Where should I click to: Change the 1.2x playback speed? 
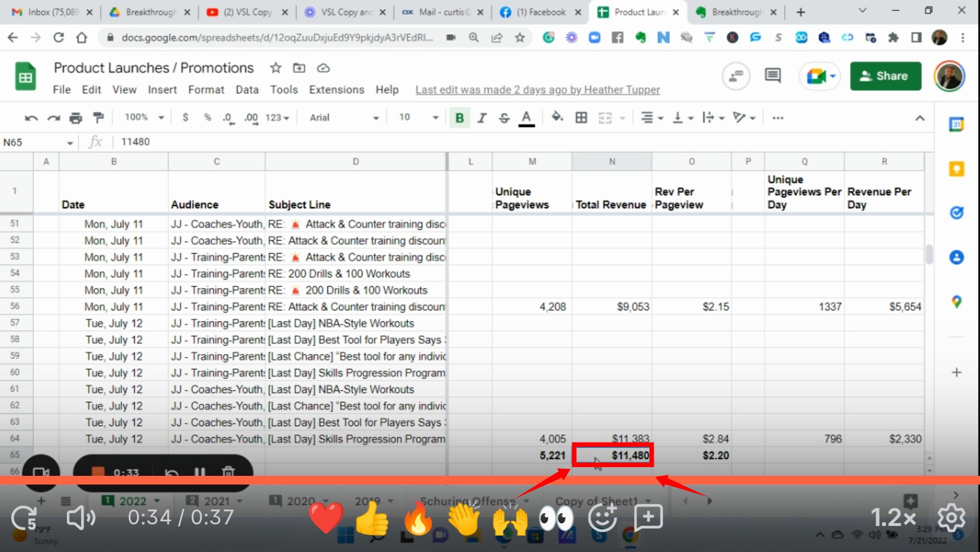click(x=893, y=518)
